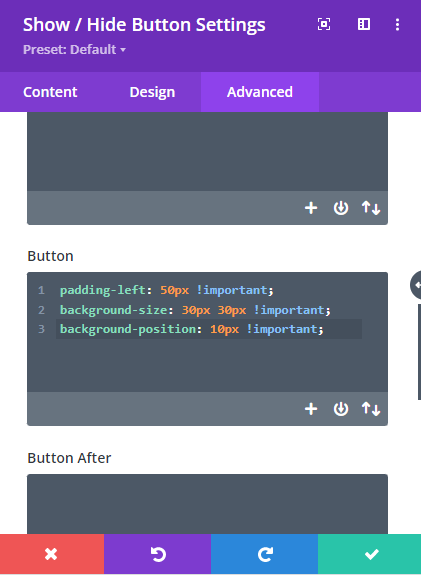Image resolution: width=421 pixels, height=575 pixels.
Task: Click sort arrows in upper CSS editor footer
Action: click(x=371, y=208)
